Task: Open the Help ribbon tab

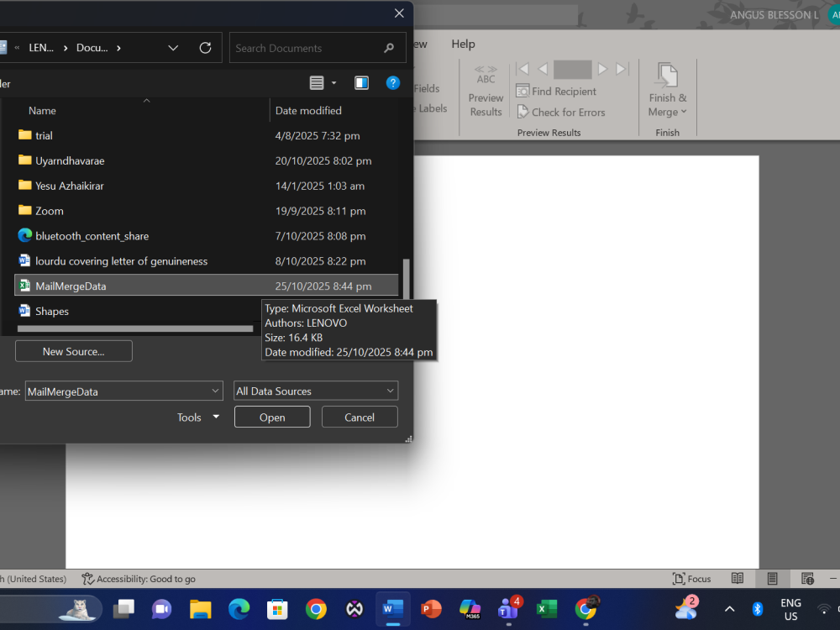Action: coord(463,44)
